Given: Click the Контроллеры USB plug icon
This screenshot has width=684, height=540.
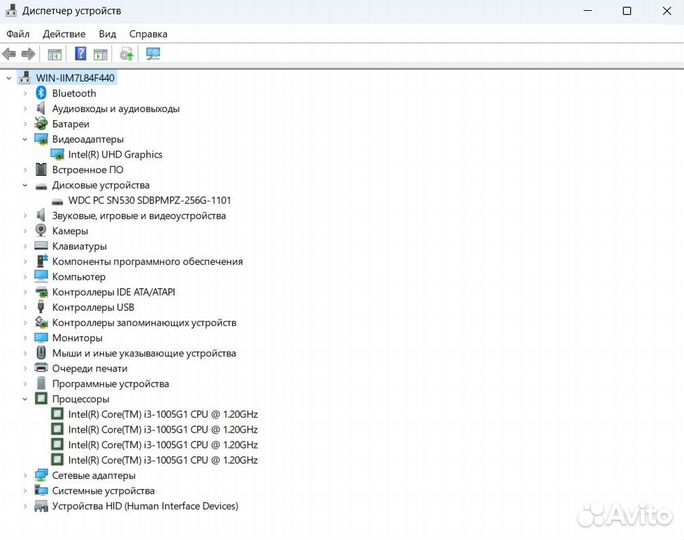Looking at the screenshot, I should pyautogui.click(x=41, y=307).
